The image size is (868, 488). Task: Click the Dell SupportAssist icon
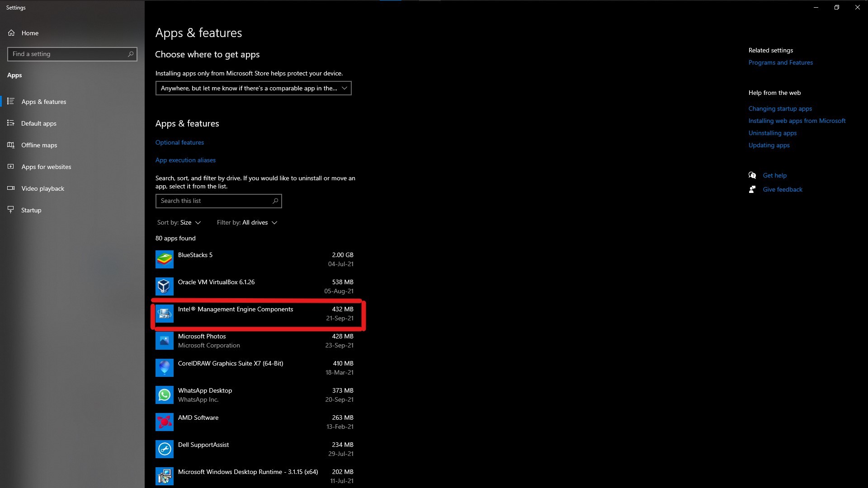click(164, 449)
